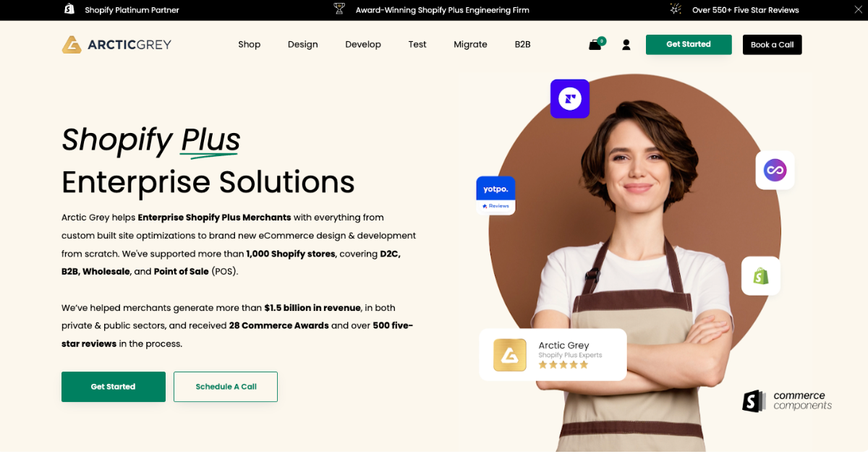Screen dimensions: 868x454
Task: Click the purple infinity loop icon
Action: click(x=775, y=171)
